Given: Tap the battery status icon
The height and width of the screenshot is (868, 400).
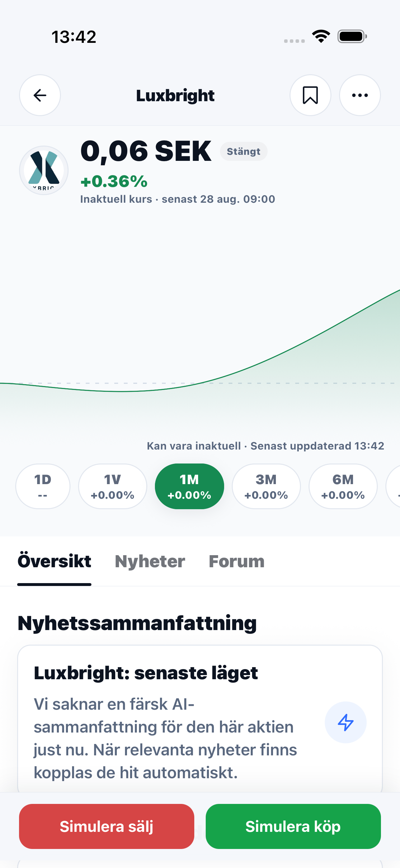Looking at the screenshot, I should (352, 36).
